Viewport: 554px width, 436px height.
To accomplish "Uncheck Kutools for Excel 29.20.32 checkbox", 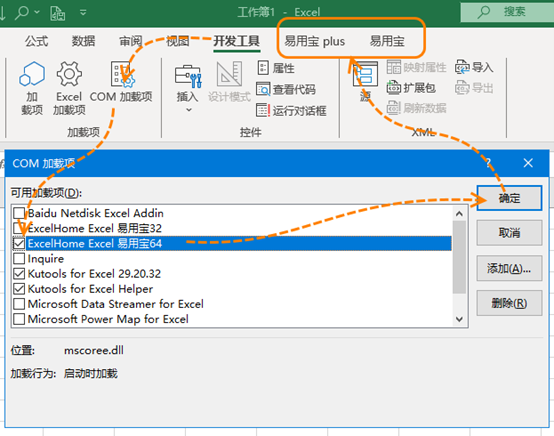I will [19, 273].
